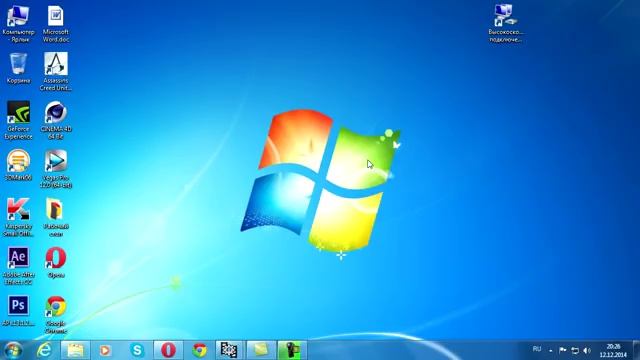This screenshot has width=640, height=360.
Task: Select the Kaspersky desktop icon
Action: (x=18, y=218)
